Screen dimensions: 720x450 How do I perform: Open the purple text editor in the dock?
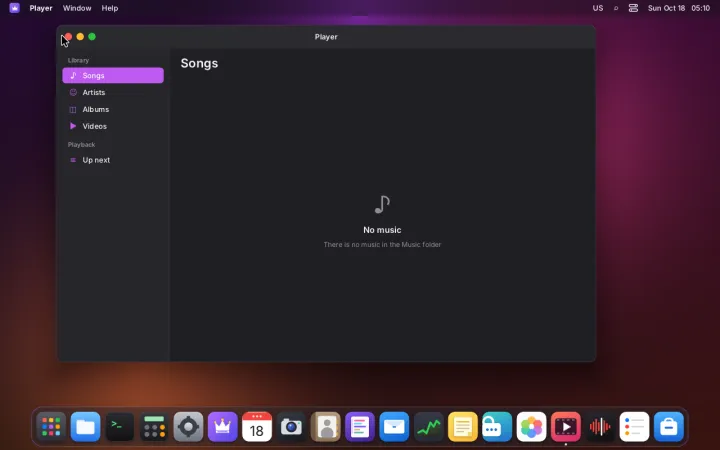pyautogui.click(x=360, y=427)
